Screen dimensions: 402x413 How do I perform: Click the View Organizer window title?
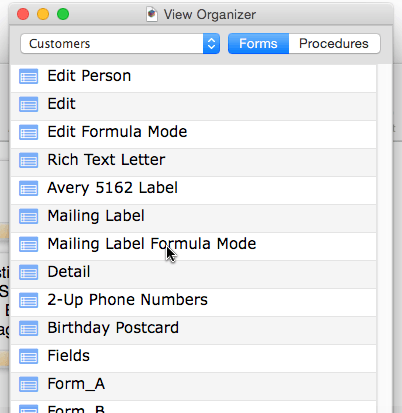click(210, 15)
